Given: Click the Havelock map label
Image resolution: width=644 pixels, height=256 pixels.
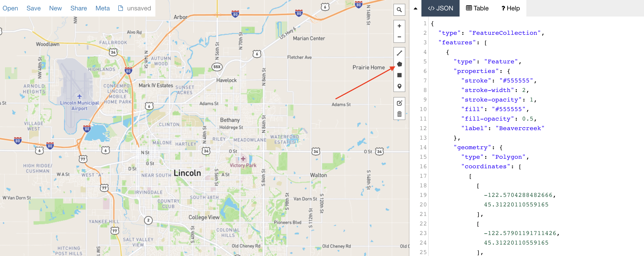Looking at the screenshot, I should (226, 80).
